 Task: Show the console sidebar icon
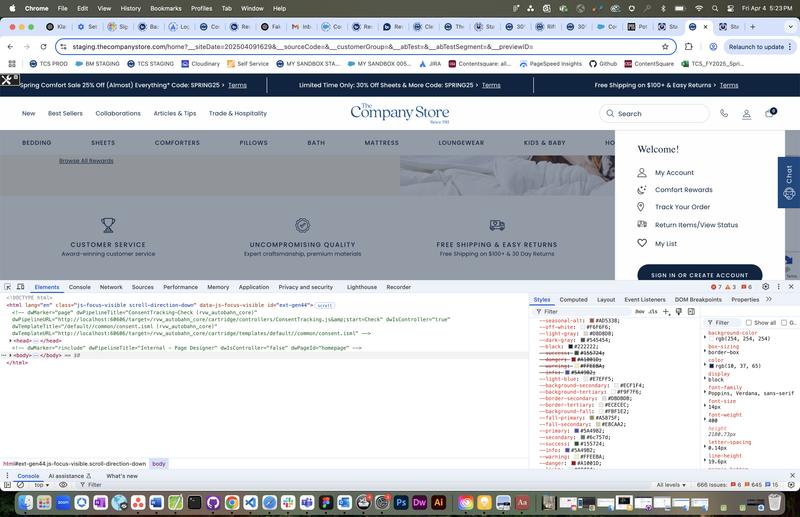tap(8, 485)
